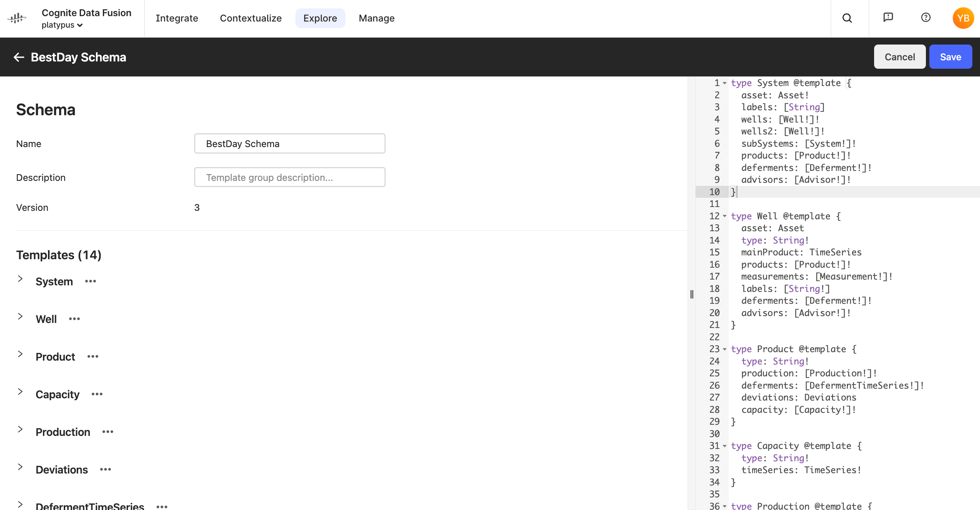Click the Save button

point(950,57)
